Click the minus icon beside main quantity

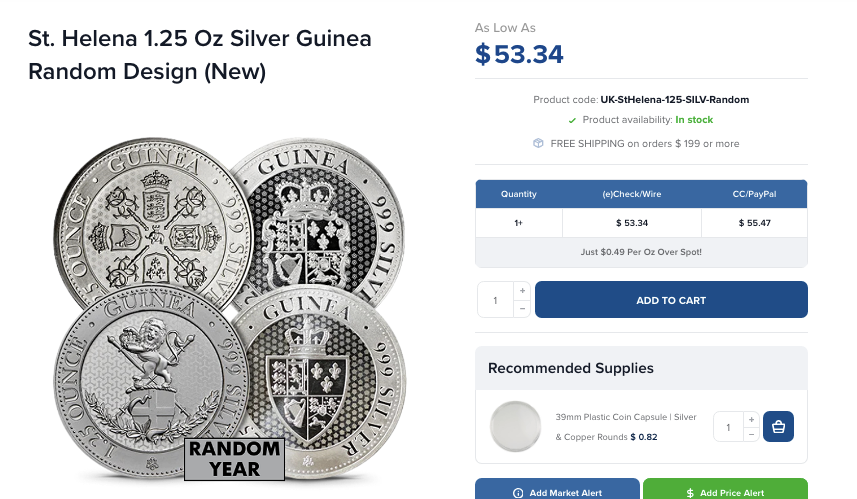(521, 309)
